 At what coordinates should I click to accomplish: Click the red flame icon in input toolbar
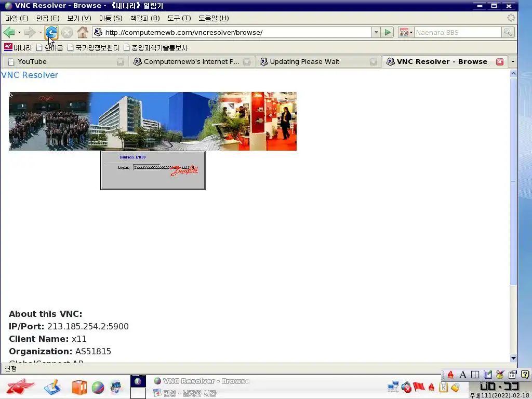point(450,375)
